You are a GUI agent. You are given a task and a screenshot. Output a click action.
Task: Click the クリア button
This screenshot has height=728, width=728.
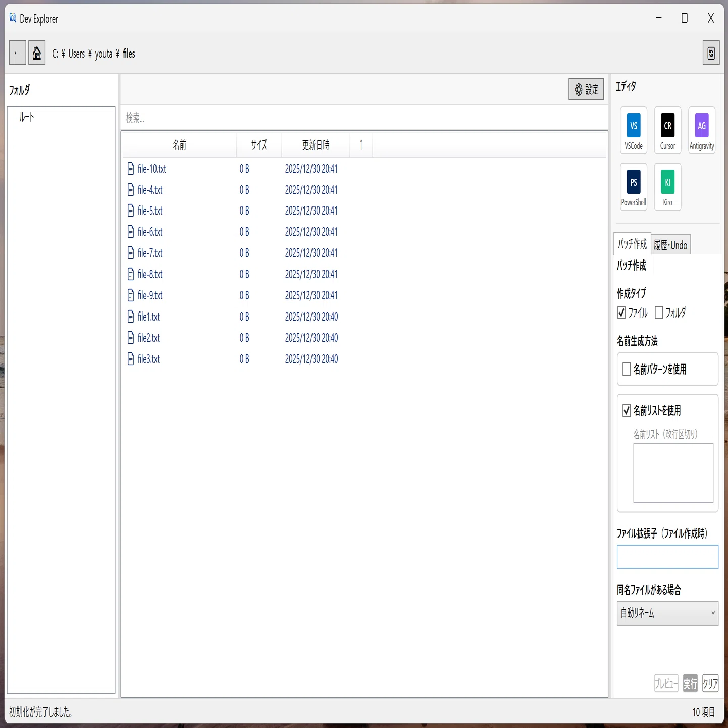coord(710,684)
